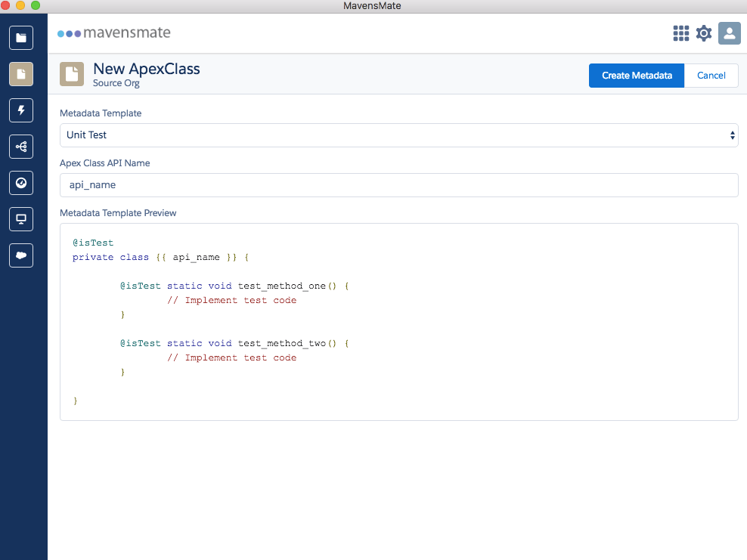Click the 'test_method_one()' code line
The width and height of the screenshot is (747, 560).
[234, 286]
